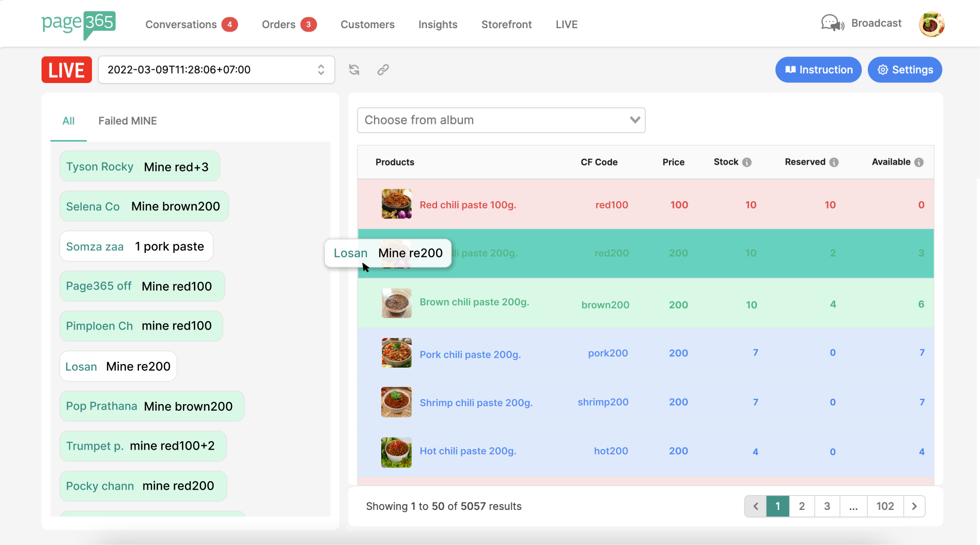Open the Shrimp chili paste 200g. product link
This screenshot has width=980, height=545.
click(476, 403)
